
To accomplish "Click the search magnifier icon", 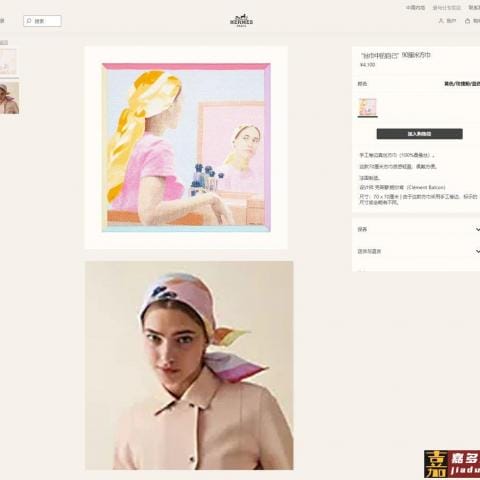I will coord(29,21).
